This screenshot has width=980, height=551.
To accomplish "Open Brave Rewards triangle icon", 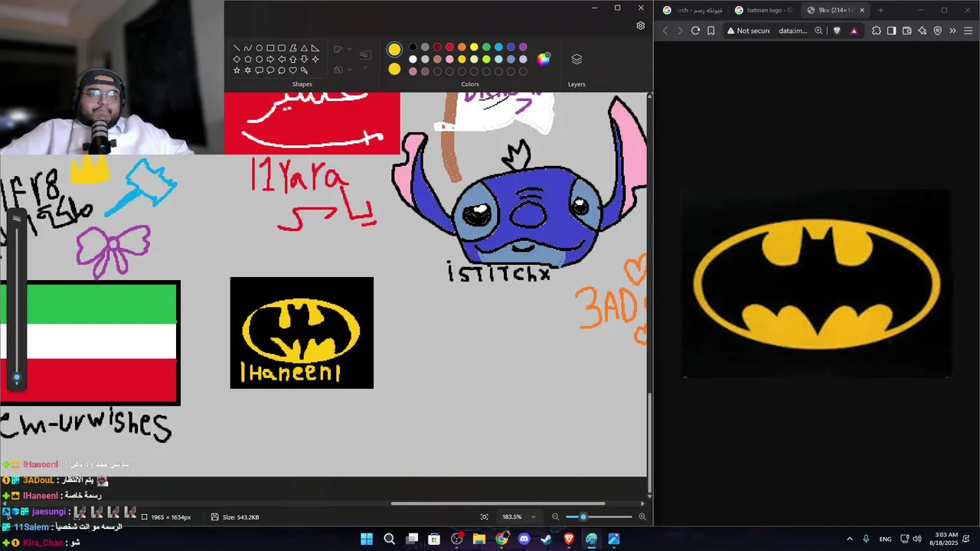I will tap(854, 31).
